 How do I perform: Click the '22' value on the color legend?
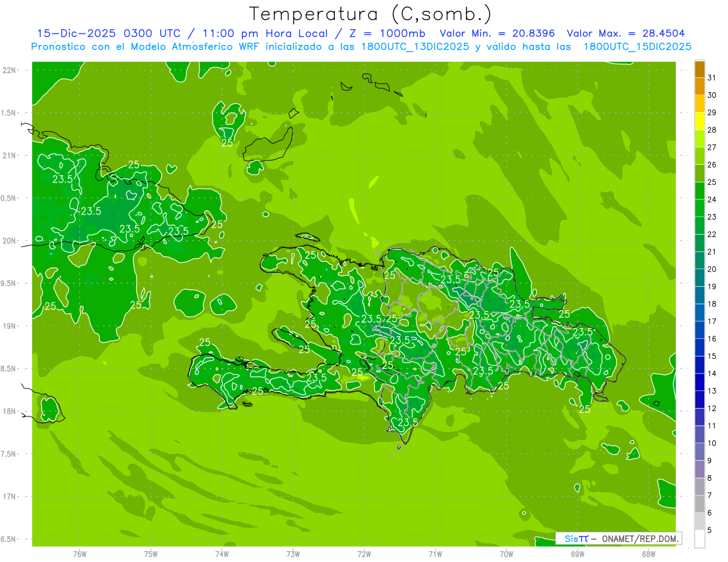click(712, 234)
